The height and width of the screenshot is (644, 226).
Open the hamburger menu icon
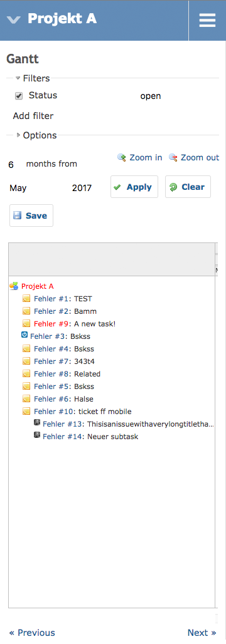207,20
